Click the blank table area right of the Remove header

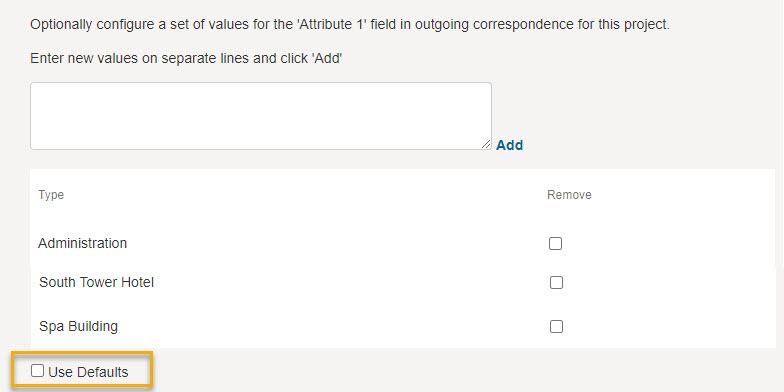tap(682, 194)
